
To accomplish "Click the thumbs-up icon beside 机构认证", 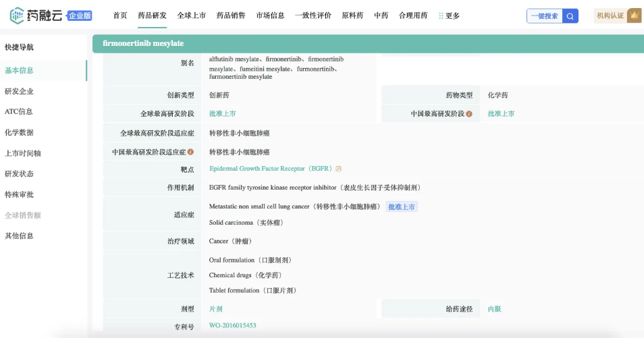I will [x=634, y=16].
